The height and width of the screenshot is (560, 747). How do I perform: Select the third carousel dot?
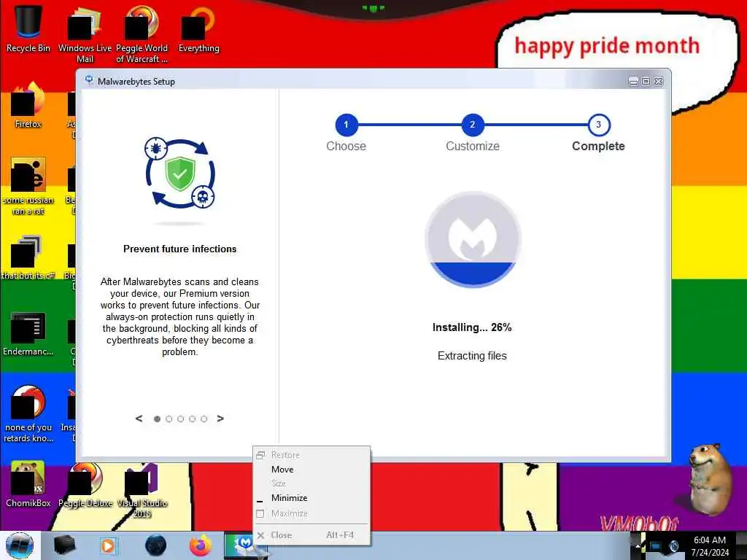pyautogui.click(x=180, y=419)
